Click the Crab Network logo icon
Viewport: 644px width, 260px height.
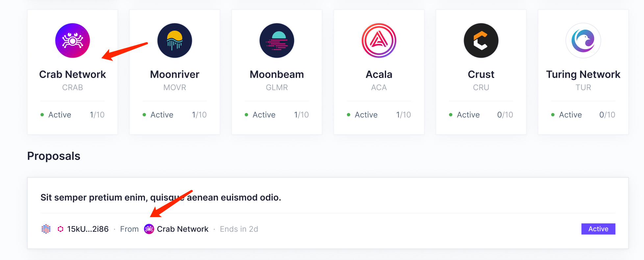(x=72, y=40)
